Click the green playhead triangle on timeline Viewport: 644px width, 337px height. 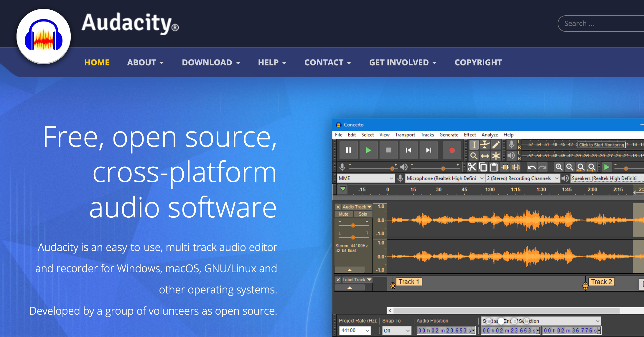tap(343, 189)
